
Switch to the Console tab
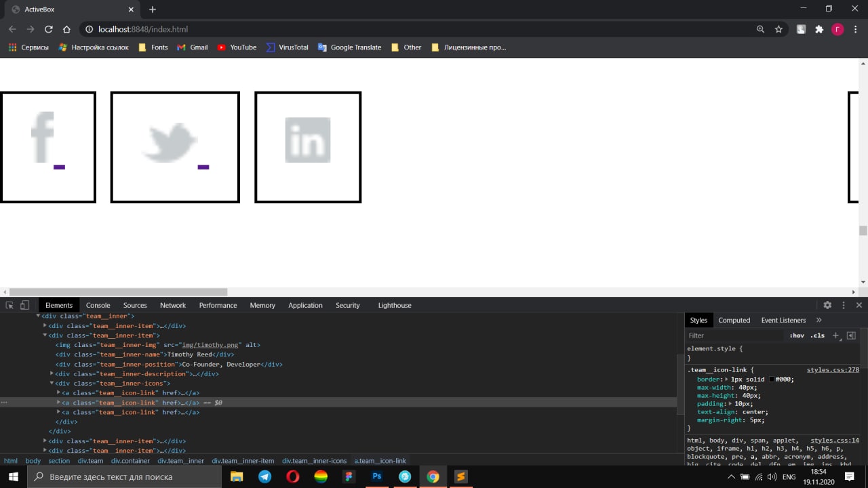coord(98,305)
